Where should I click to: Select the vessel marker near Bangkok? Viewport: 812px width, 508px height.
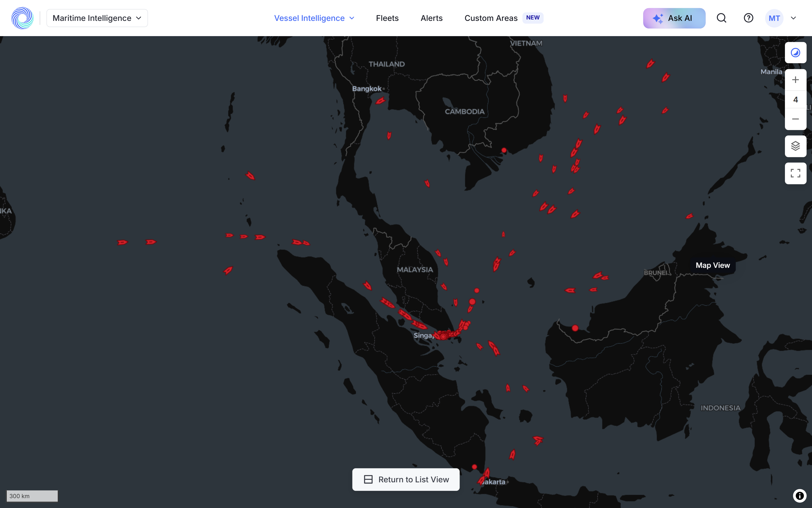(380, 100)
